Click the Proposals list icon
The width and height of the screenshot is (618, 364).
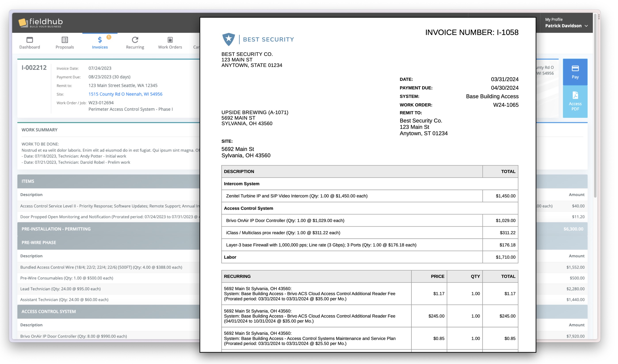[x=65, y=40]
